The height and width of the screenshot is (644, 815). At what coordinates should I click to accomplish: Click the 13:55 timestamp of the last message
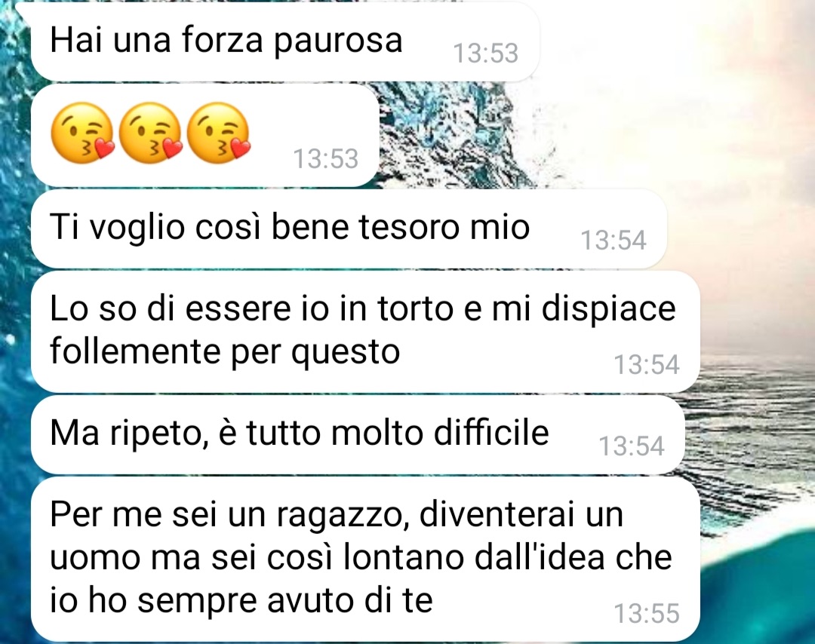pyautogui.click(x=647, y=613)
